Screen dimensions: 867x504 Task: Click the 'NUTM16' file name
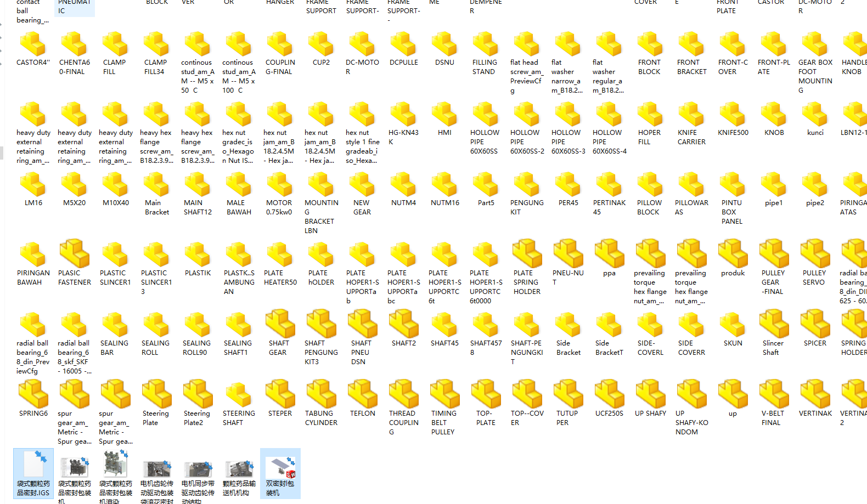[444, 203]
